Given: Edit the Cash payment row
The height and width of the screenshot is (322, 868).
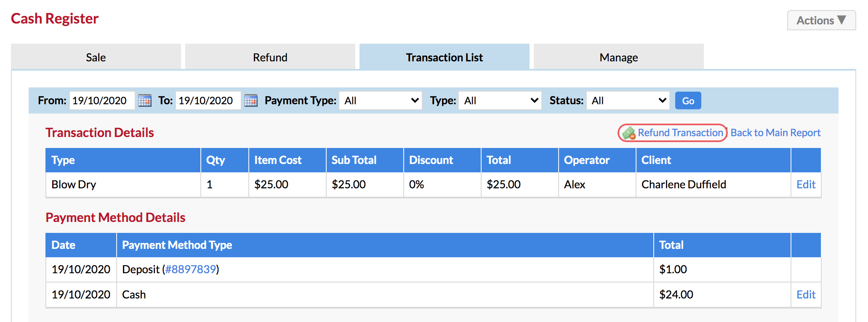Looking at the screenshot, I should [x=806, y=295].
